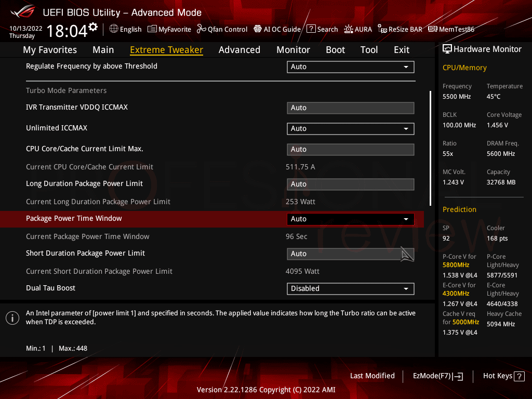This screenshot has width=532, height=399.
Task: Click the 1.456 V core voltage reading
Action: click(x=497, y=125)
